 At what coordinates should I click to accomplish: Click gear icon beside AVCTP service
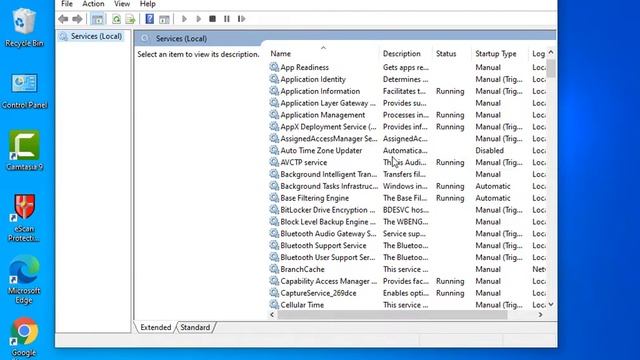click(x=274, y=162)
